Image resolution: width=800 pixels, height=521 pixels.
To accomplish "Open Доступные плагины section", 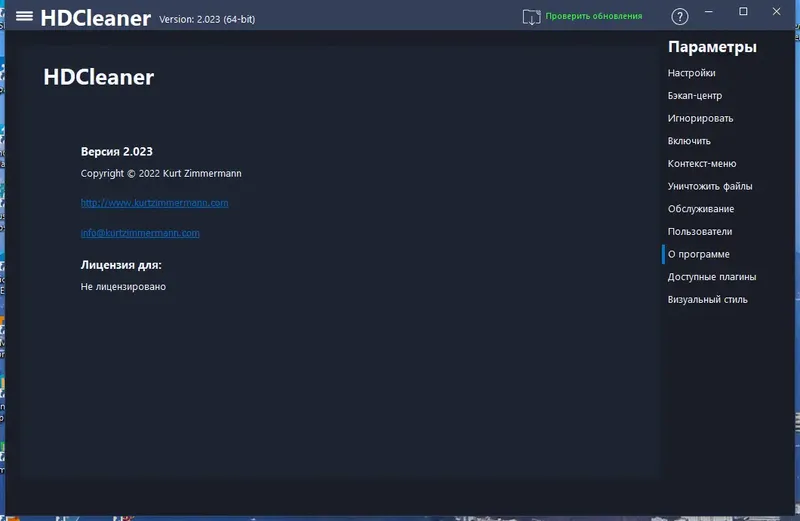I will (x=712, y=277).
